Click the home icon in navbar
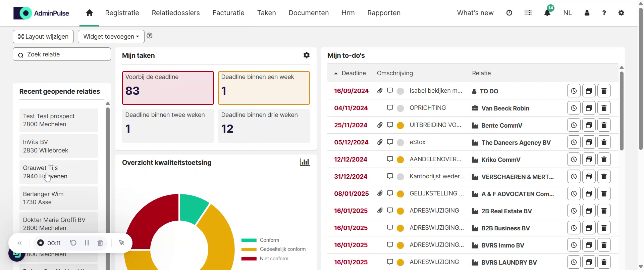The image size is (644, 270). tap(89, 13)
